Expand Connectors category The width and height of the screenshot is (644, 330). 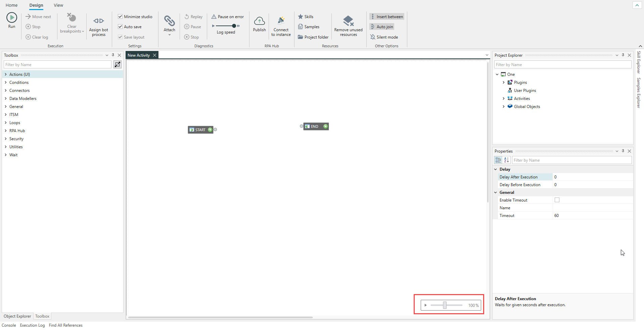click(6, 91)
